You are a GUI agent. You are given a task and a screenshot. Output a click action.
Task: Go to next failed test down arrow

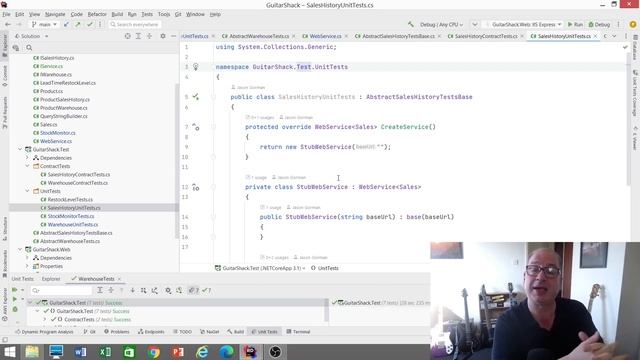pyautogui.click(x=133, y=290)
